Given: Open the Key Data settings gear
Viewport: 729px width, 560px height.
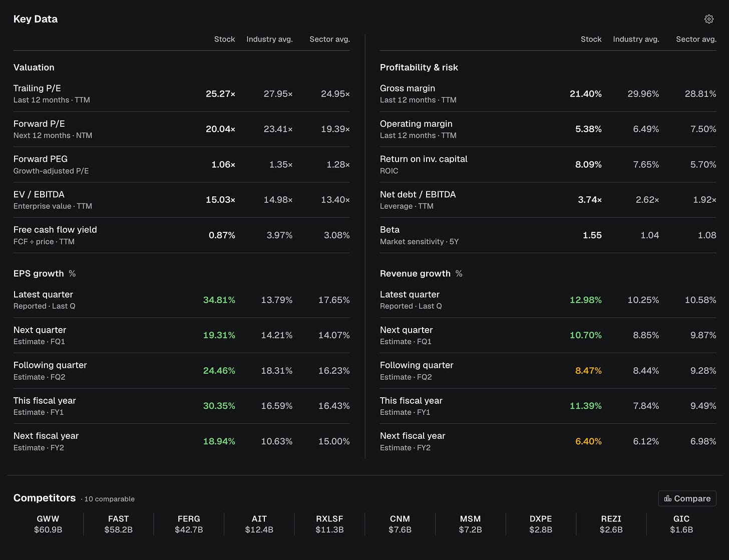Looking at the screenshot, I should click(x=708, y=19).
